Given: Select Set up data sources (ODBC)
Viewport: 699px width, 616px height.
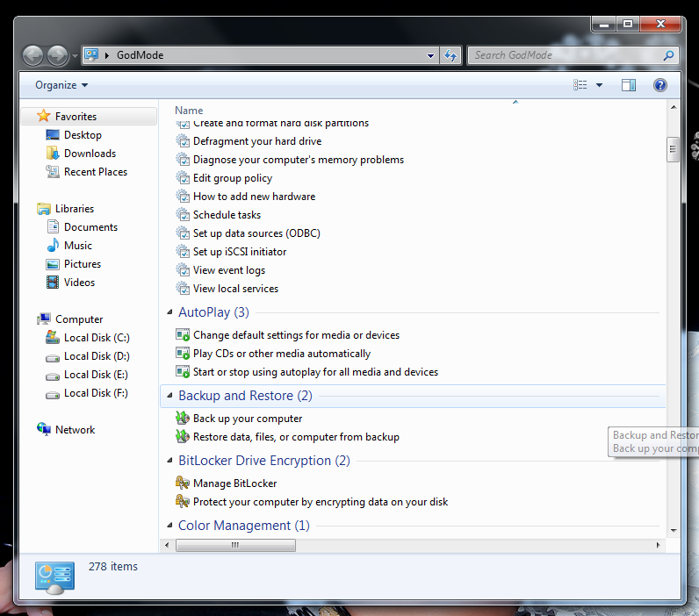Looking at the screenshot, I should 256,233.
